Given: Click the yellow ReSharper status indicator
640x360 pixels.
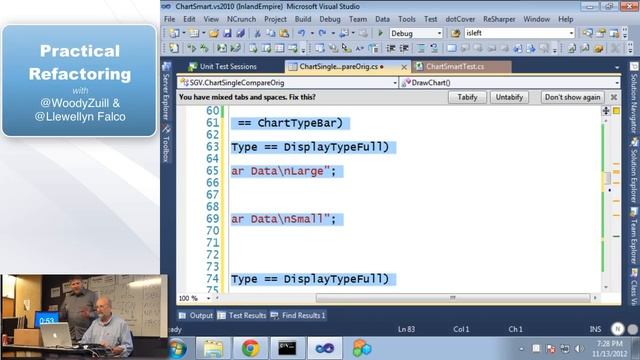Looking at the screenshot, I should click(x=616, y=111).
